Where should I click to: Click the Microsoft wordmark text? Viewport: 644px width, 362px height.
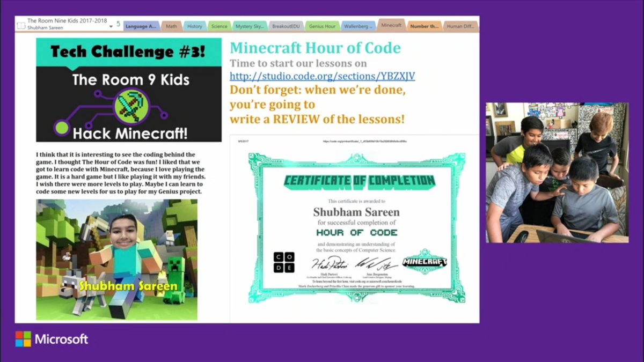coord(62,339)
